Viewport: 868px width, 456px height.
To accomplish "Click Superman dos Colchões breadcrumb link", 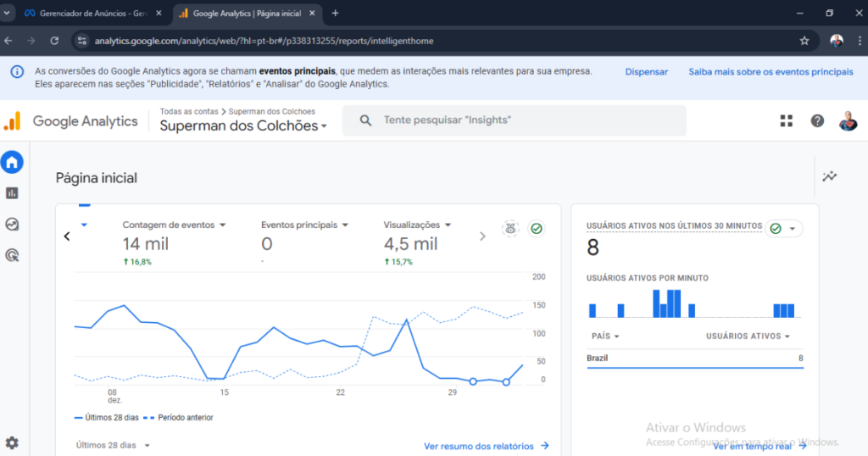I will (x=272, y=111).
